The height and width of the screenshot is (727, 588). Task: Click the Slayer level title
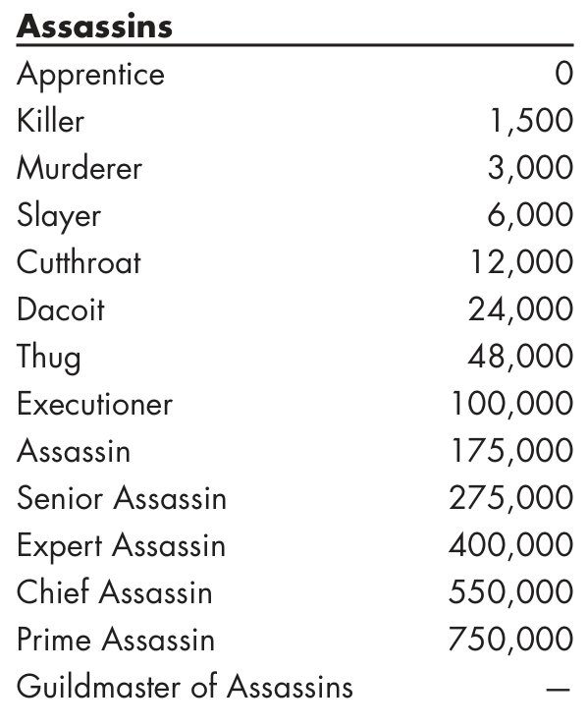pos(59,216)
